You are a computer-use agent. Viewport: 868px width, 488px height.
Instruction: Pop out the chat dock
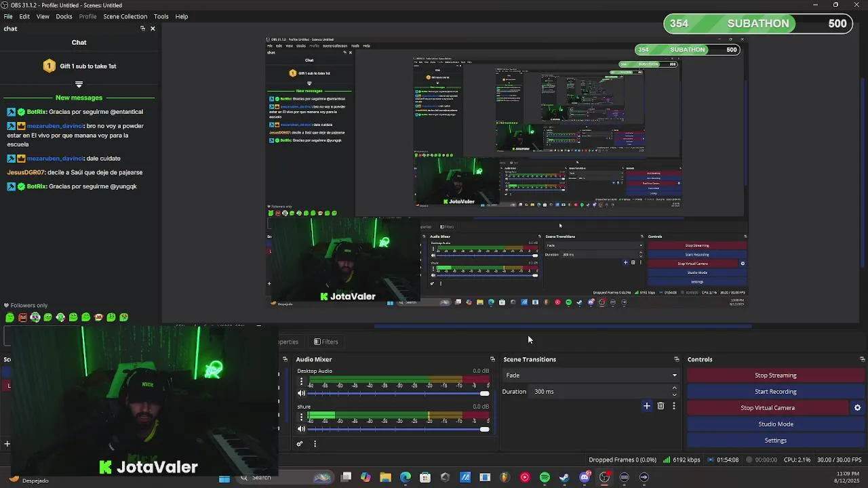point(142,28)
